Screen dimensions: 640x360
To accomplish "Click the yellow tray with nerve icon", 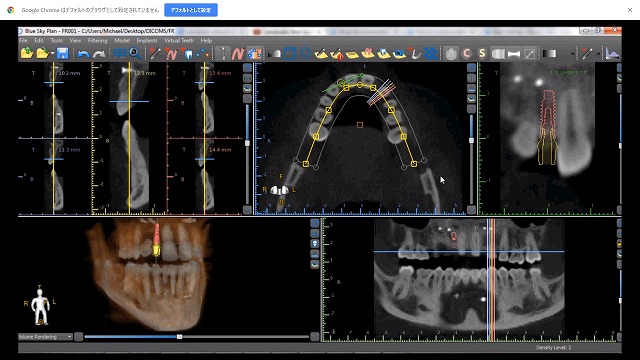I will point(368,53).
